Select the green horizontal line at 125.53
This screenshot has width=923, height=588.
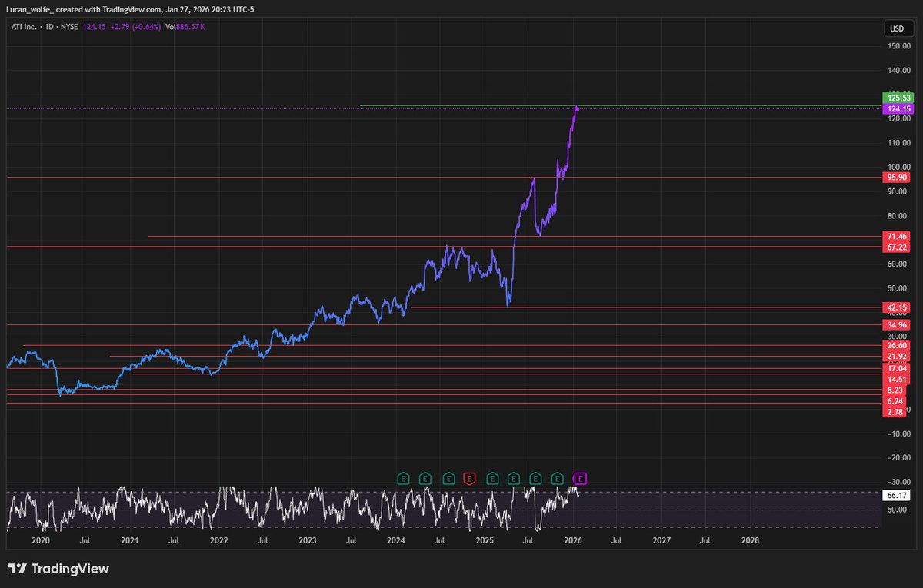(x=620, y=105)
